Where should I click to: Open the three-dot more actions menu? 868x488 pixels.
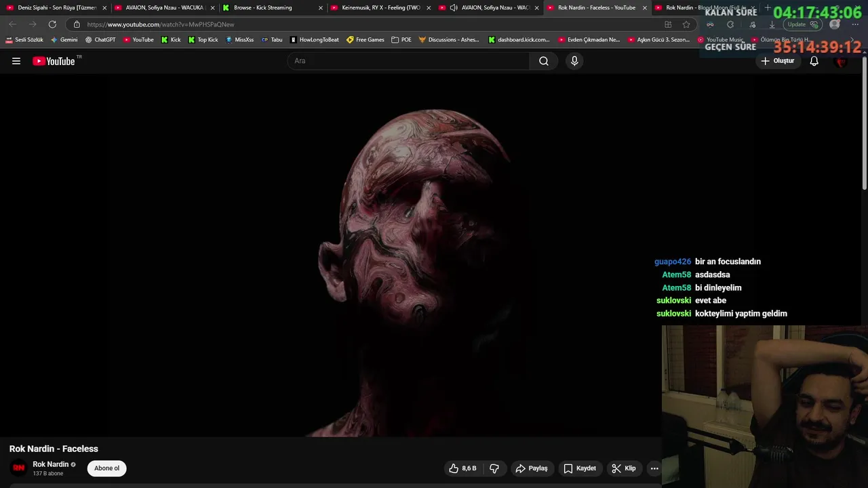[654, 468]
